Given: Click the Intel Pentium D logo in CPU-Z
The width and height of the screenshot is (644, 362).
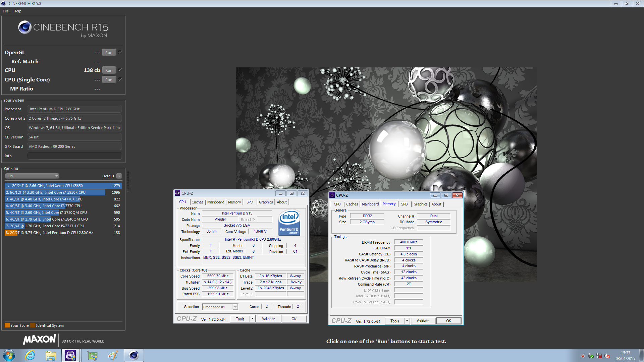Looking at the screenshot, I should pyautogui.click(x=289, y=223).
